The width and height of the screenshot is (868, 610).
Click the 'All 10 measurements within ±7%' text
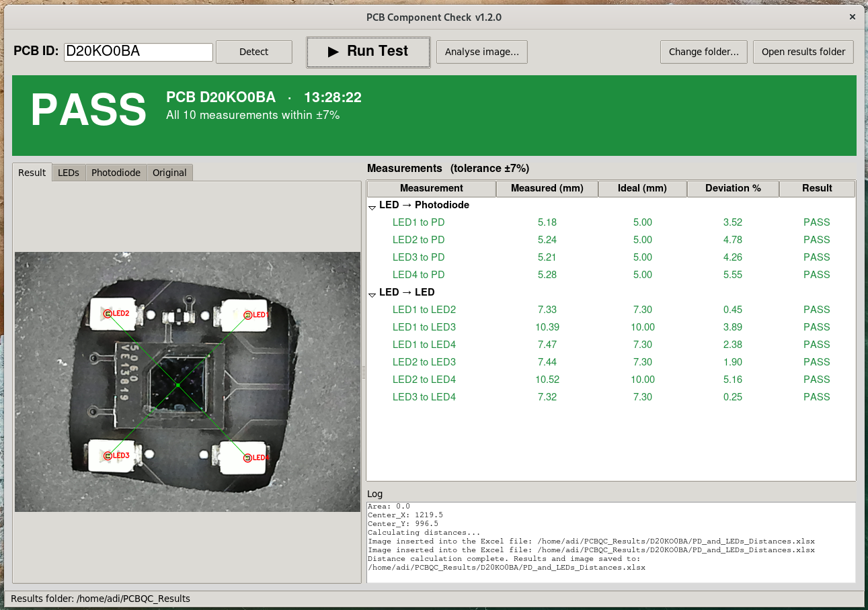tap(253, 116)
